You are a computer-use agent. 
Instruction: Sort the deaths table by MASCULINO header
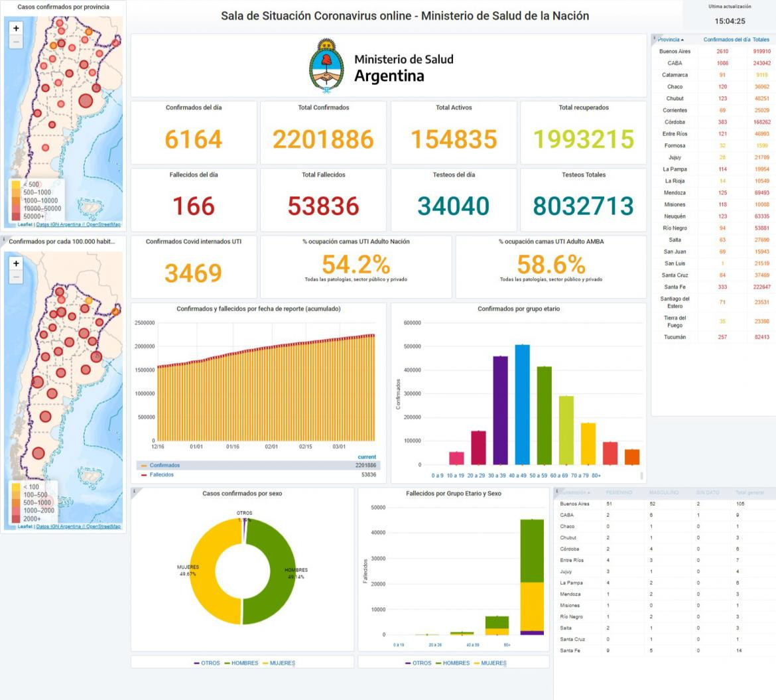663,492
